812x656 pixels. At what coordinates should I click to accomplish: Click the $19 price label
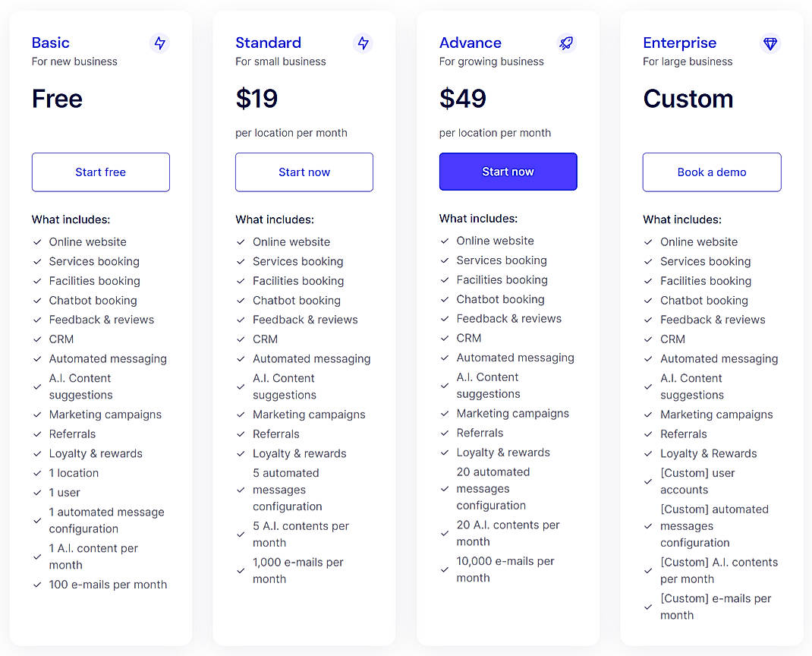click(257, 99)
